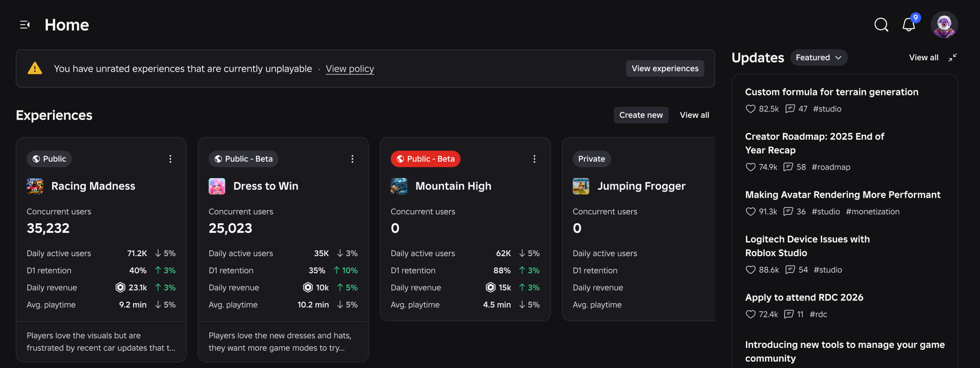Click Robux icon in Racing Madness revenue

coord(120,287)
